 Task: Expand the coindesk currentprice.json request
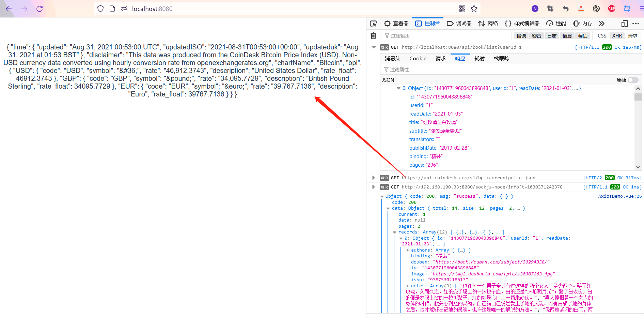[x=374, y=178]
